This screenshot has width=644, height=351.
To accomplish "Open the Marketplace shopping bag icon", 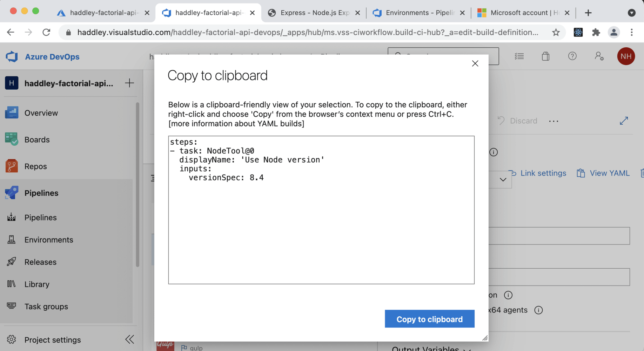I will tap(545, 56).
